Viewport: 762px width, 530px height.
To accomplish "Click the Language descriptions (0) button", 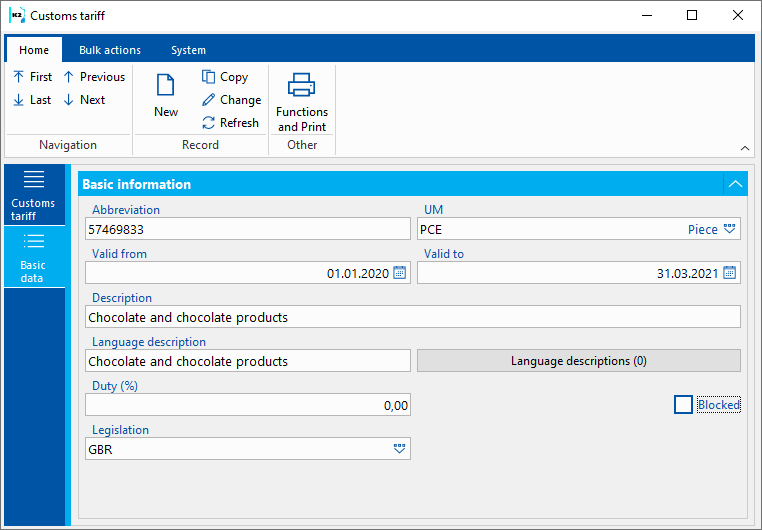I will click(578, 361).
